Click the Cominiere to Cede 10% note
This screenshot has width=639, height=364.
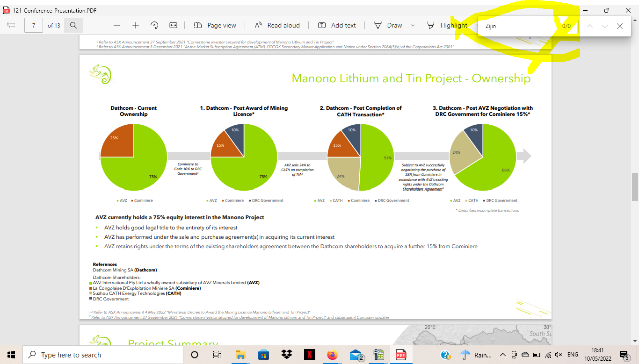188,169
